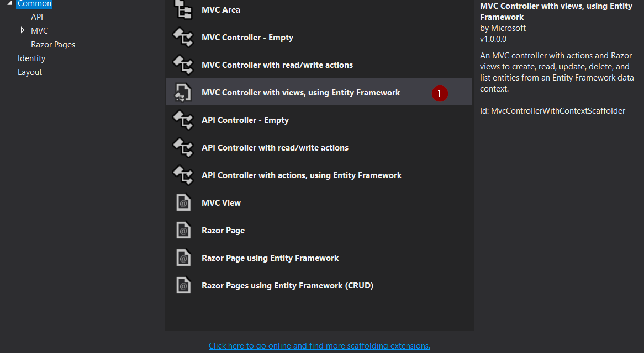Screen dimensions: 644x353
Task: Select the Layout category
Action: tap(30, 72)
